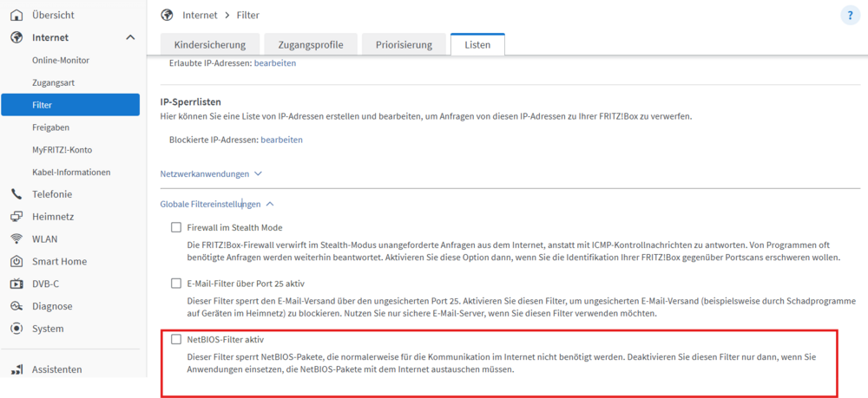Click the DVB-C television icon

tap(17, 284)
